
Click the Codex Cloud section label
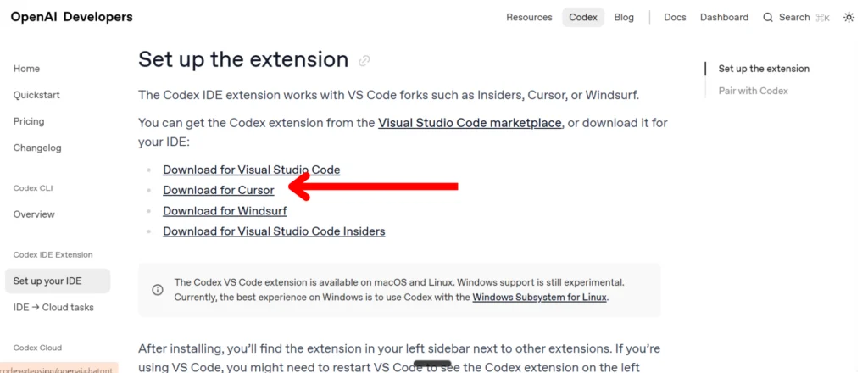click(x=37, y=348)
